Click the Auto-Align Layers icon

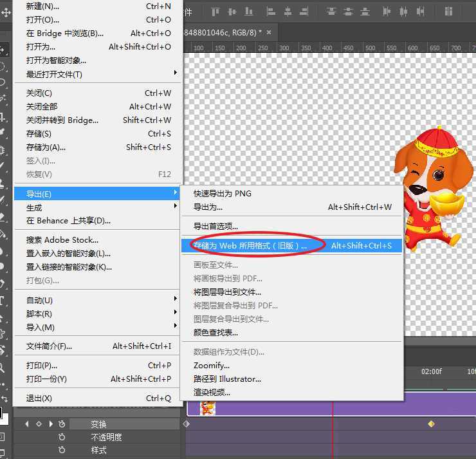point(448,12)
